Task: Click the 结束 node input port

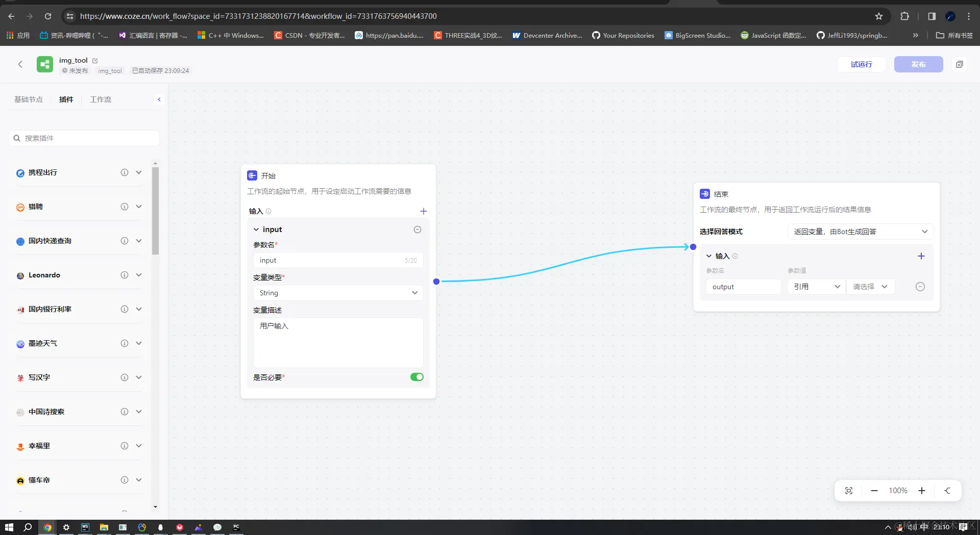Action: [x=693, y=247]
